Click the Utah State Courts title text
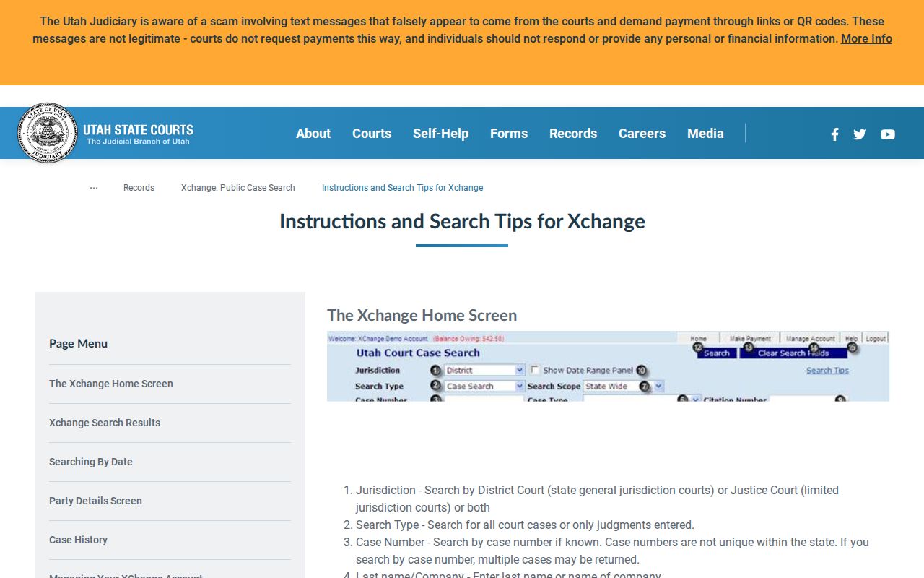This screenshot has width=924, height=578. coord(138,130)
